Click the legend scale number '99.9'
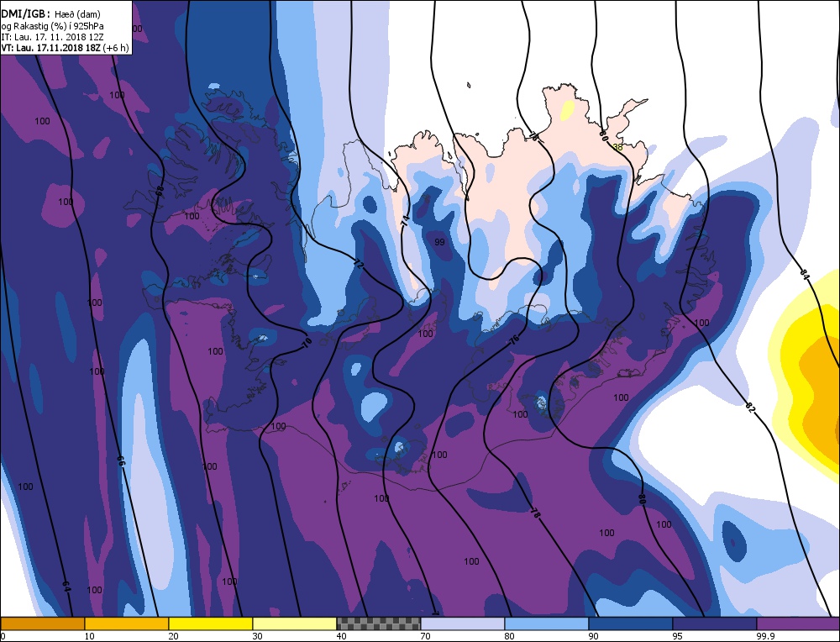The height and width of the screenshot is (642, 840). click(764, 636)
